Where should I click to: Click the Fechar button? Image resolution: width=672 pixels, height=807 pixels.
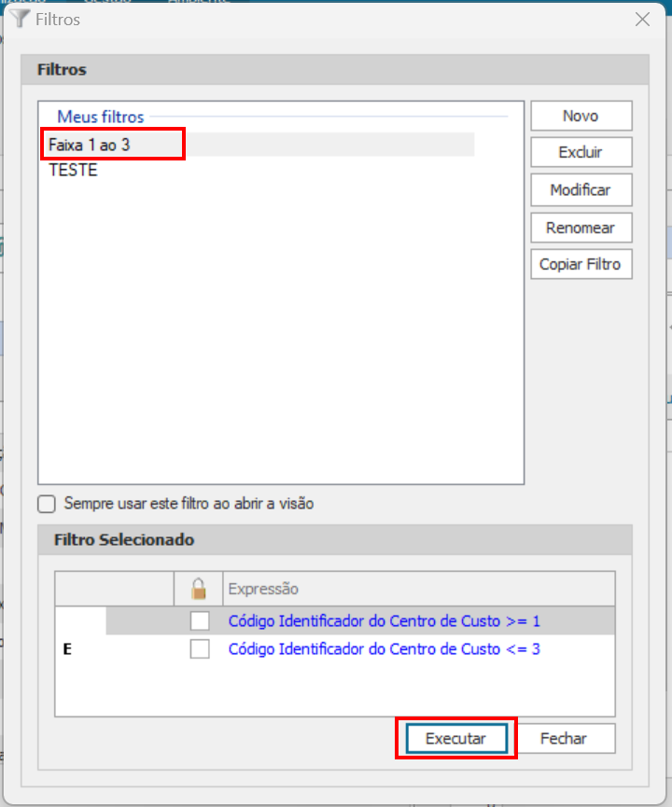click(x=564, y=739)
